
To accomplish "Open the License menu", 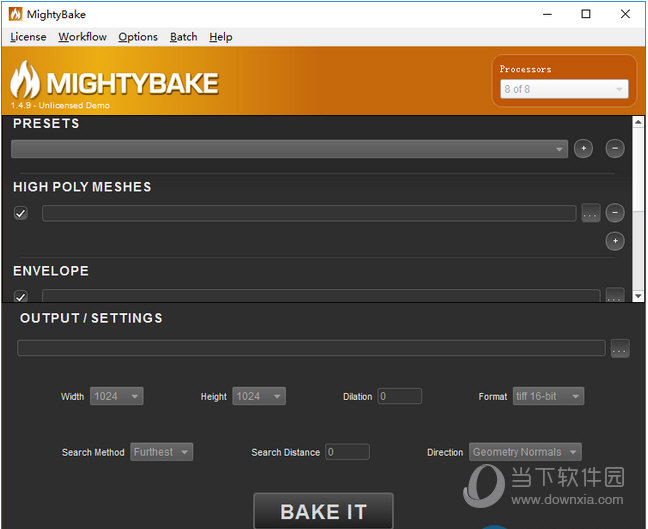I will pos(28,37).
